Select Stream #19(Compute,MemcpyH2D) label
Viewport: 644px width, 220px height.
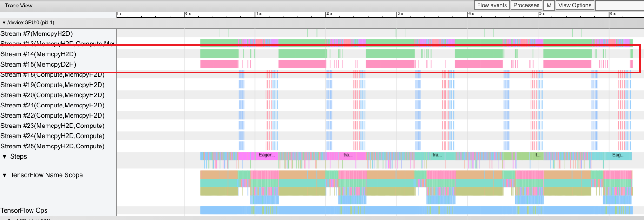click(x=53, y=85)
